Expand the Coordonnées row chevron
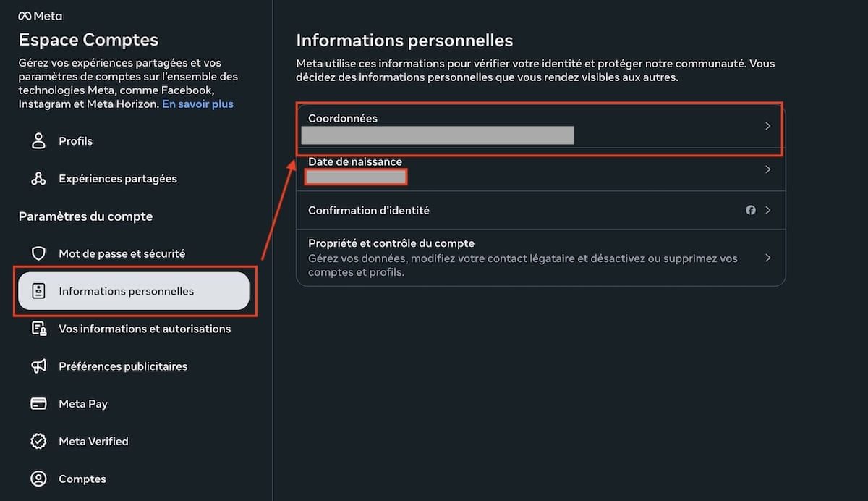868x501 pixels. [x=768, y=126]
